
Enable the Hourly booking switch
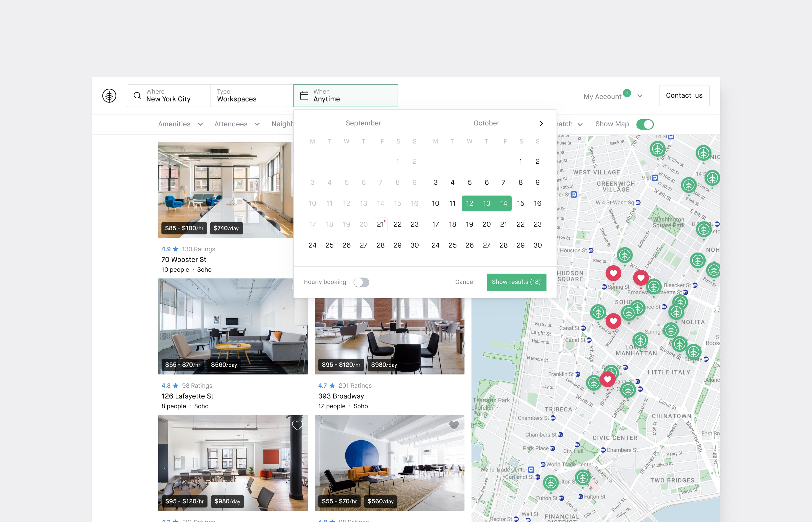tap(361, 282)
